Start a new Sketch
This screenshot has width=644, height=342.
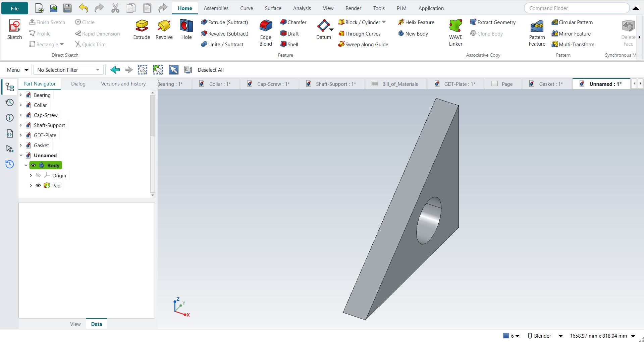tap(14, 30)
